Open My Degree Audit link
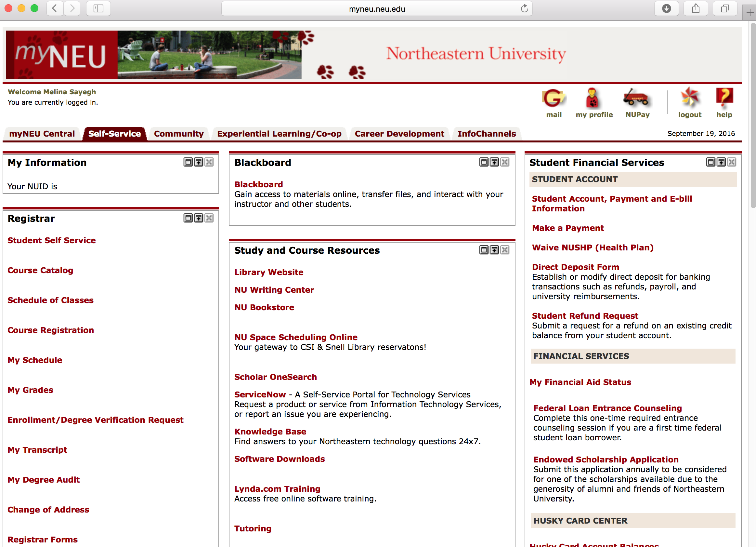This screenshot has height=547, width=756. tap(44, 480)
